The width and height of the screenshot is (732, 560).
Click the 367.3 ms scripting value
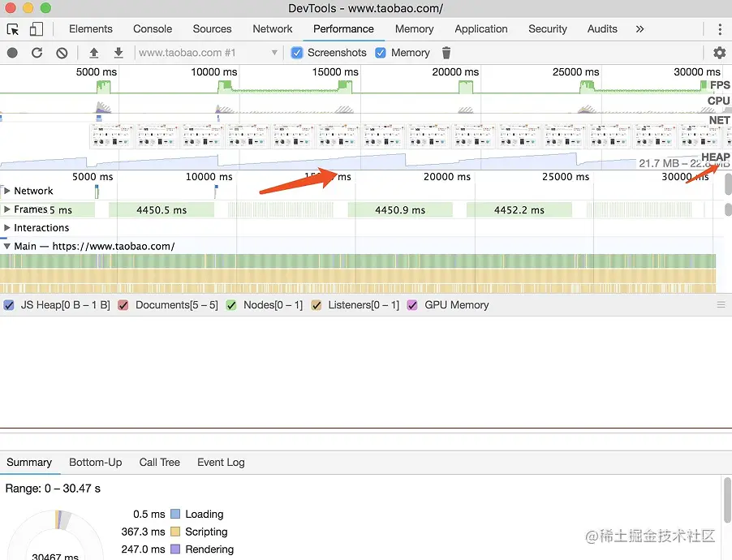[x=143, y=532]
